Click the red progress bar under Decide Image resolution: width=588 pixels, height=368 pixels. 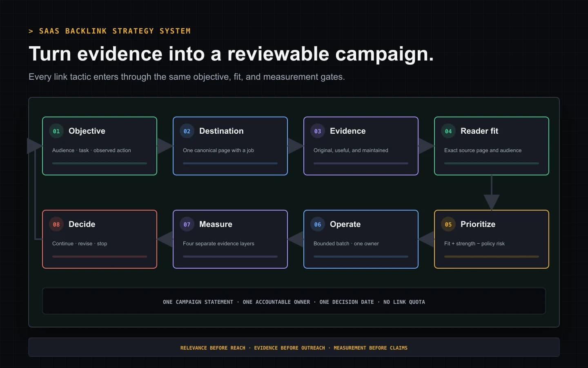(x=100, y=256)
